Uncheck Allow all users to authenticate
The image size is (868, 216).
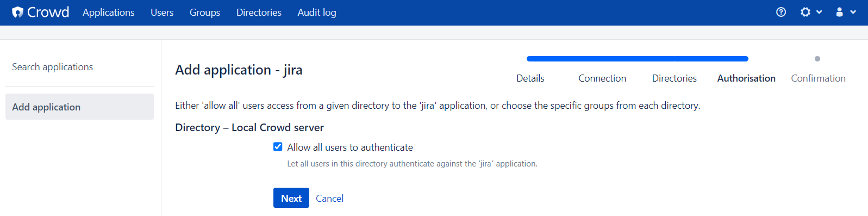[x=278, y=147]
